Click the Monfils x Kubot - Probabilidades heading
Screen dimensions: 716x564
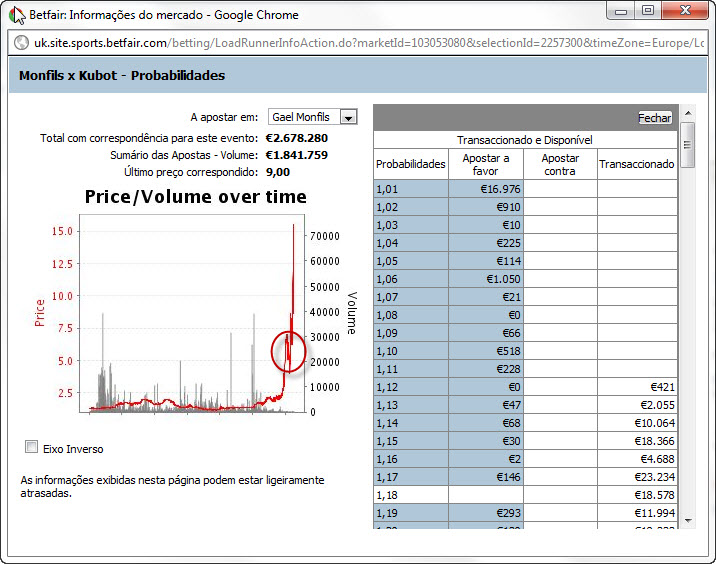(122, 75)
